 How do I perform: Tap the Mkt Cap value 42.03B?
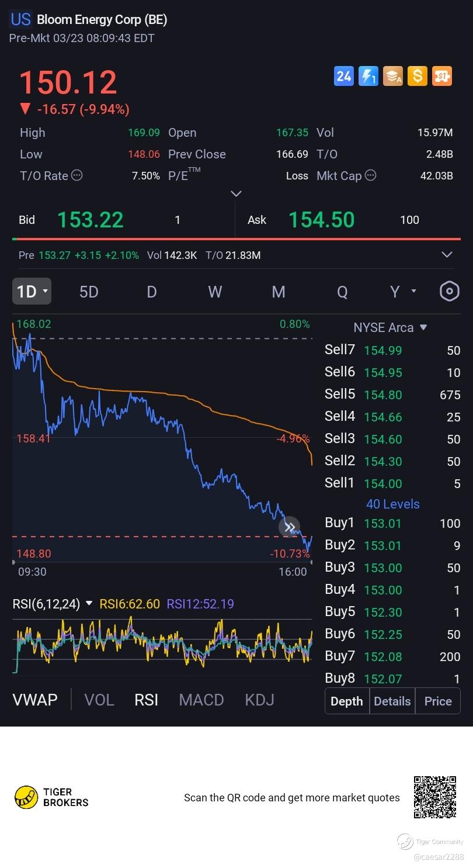pos(437,175)
